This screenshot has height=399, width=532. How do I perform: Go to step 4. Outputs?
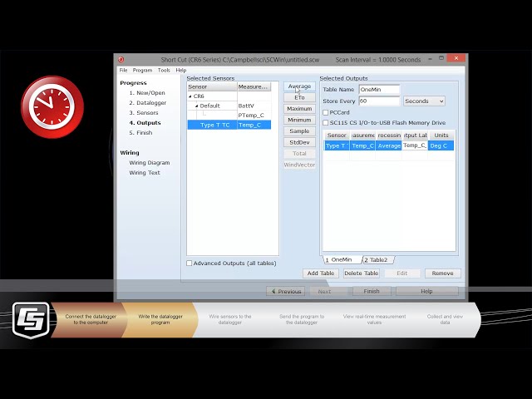(x=145, y=122)
